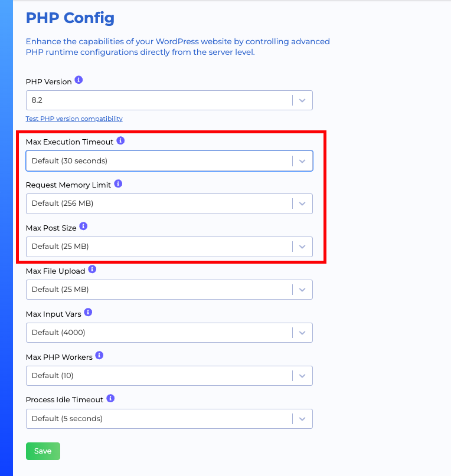Image resolution: width=451 pixels, height=476 pixels.
Task: Click the Max PHP Workers info icon
Action: pyautogui.click(x=99, y=356)
